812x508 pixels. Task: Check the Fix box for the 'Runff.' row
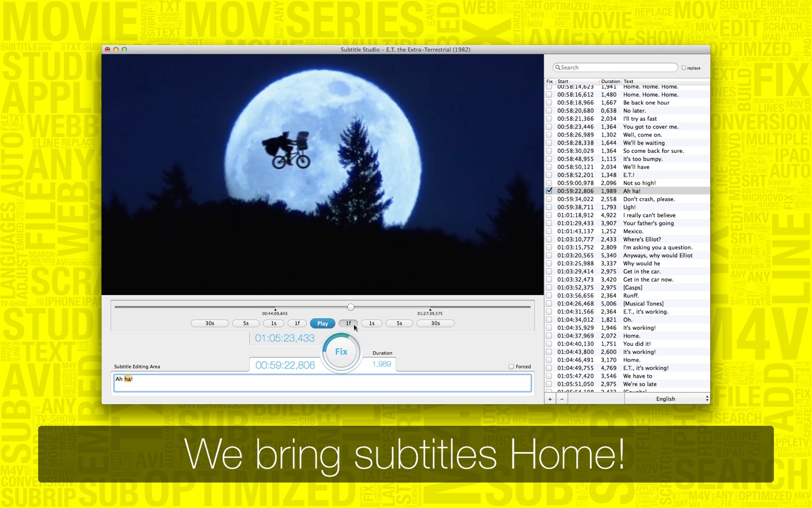tap(549, 296)
